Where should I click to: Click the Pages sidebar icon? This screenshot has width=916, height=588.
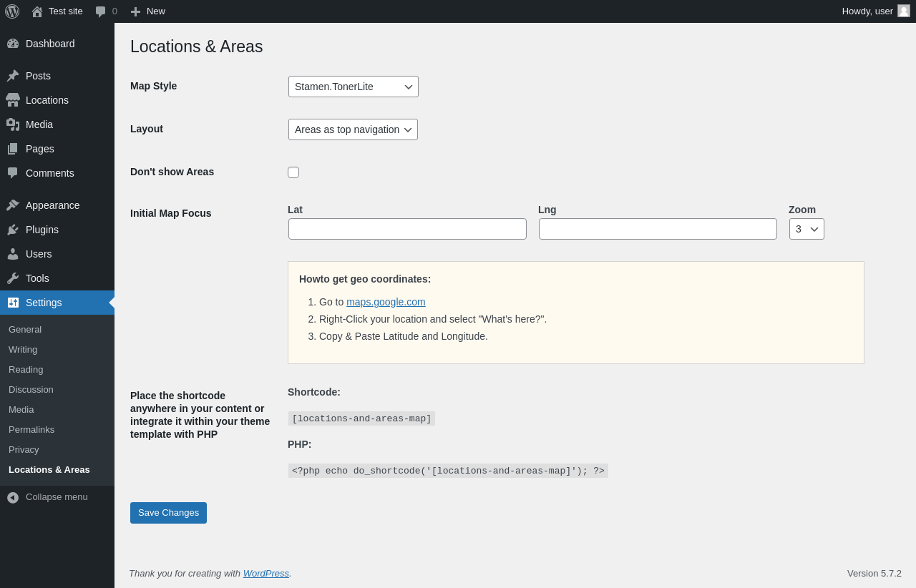pos(13,149)
